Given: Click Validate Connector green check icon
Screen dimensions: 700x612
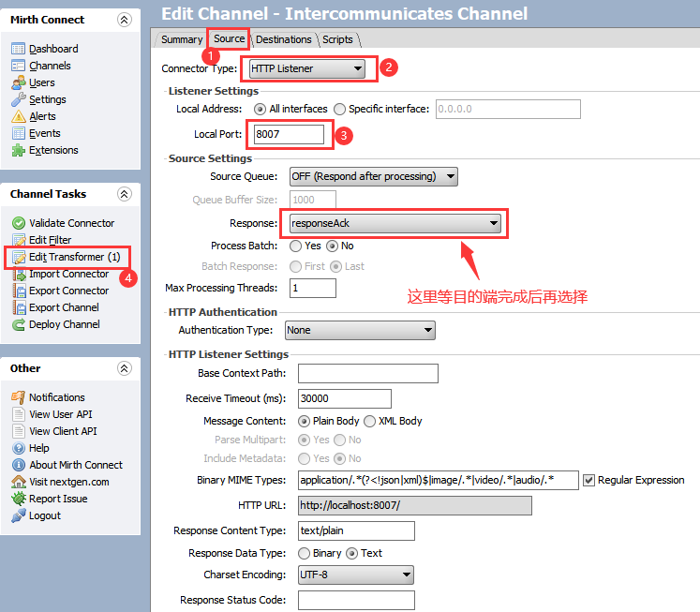Looking at the screenshot, I should (x=19, y=223).
